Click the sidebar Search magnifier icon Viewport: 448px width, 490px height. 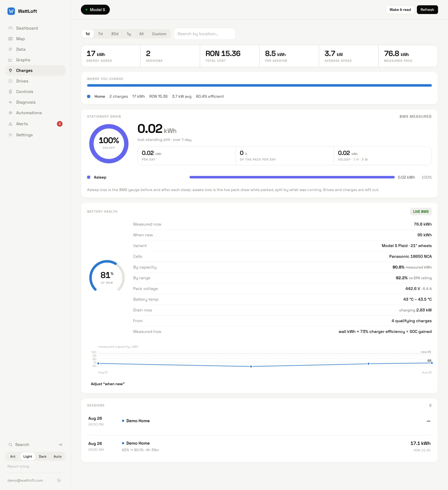[x=10, y=445]
